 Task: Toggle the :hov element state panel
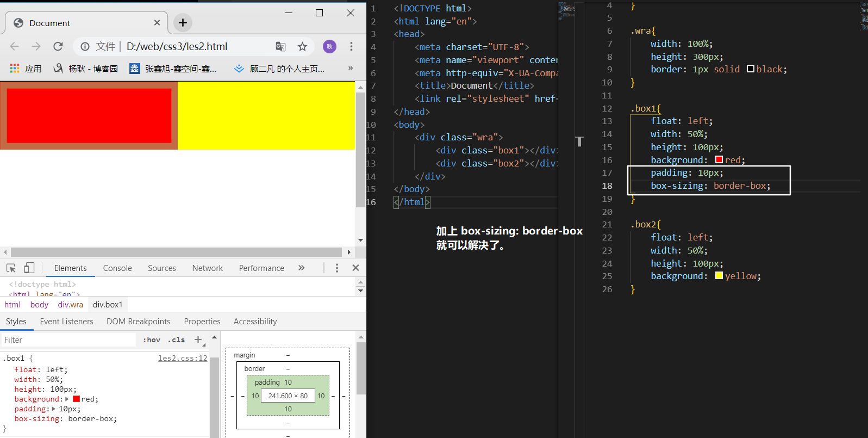(152, 340)
